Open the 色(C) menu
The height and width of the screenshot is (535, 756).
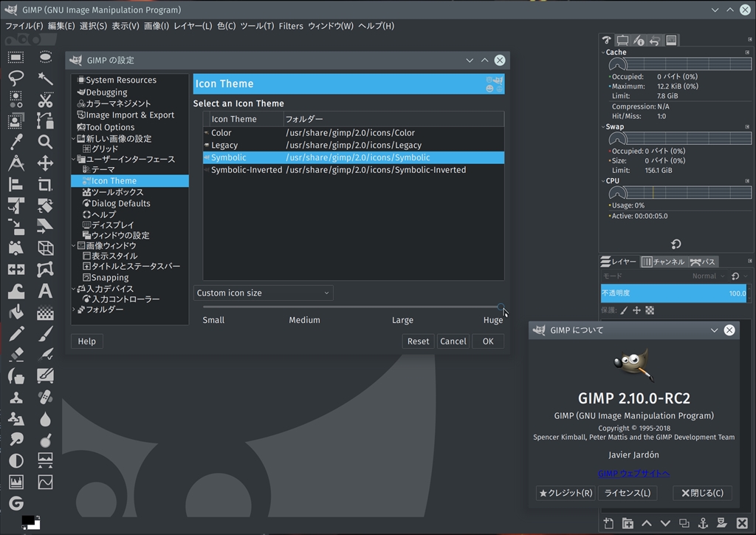click(226, 26)
